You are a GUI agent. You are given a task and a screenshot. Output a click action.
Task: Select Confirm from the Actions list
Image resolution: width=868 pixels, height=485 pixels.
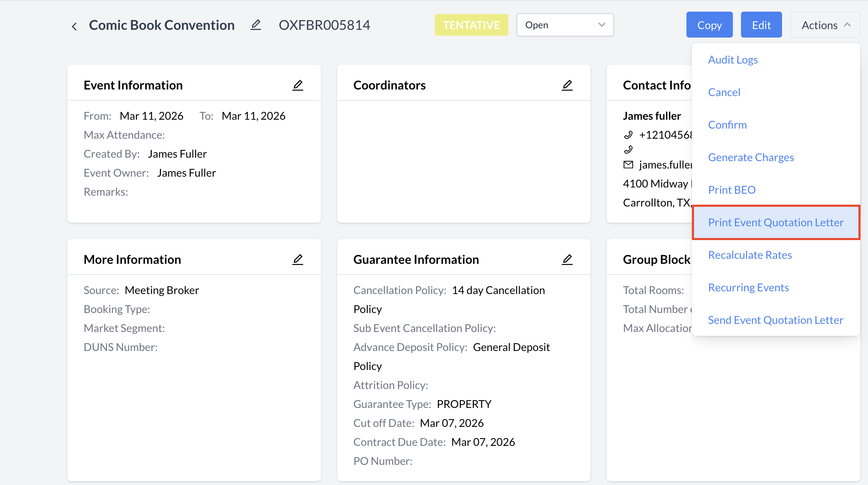727,125
